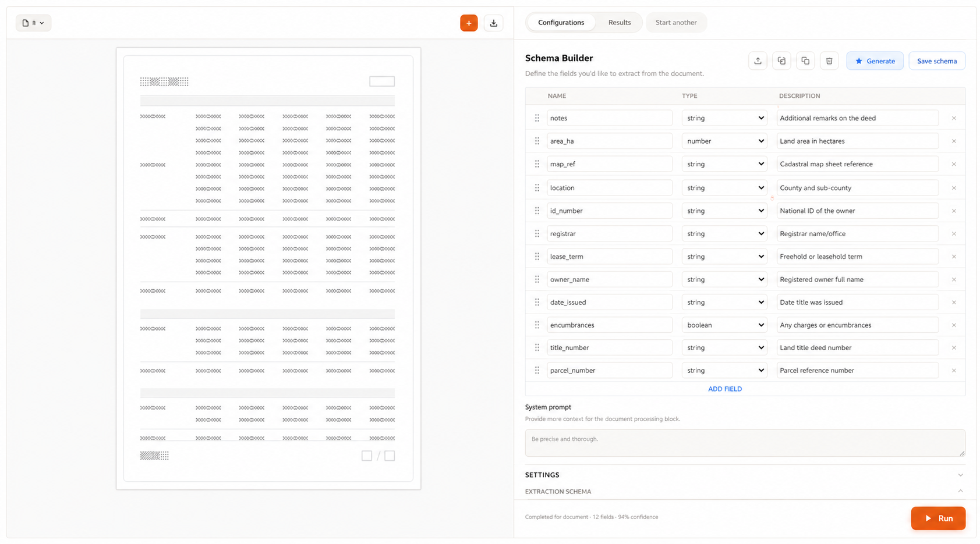Remove the notes field row
This screenshot has width=980, height=544.
tap(954, 118)
